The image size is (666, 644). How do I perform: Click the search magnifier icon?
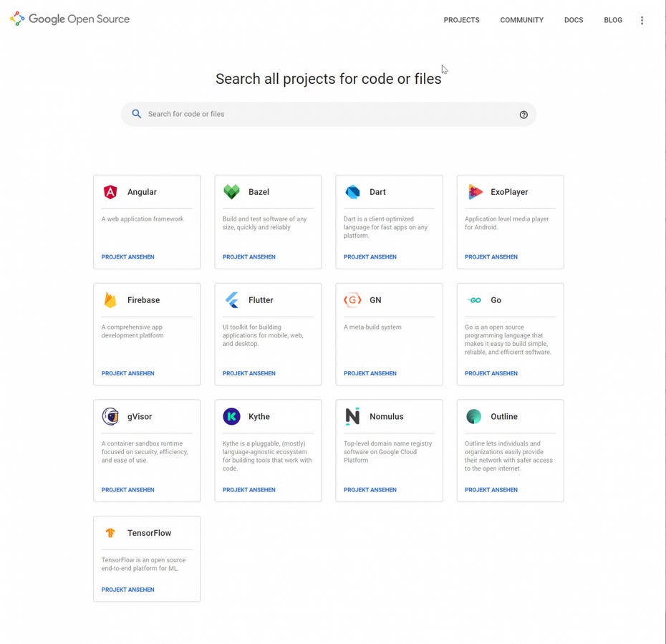pos(136,114)
